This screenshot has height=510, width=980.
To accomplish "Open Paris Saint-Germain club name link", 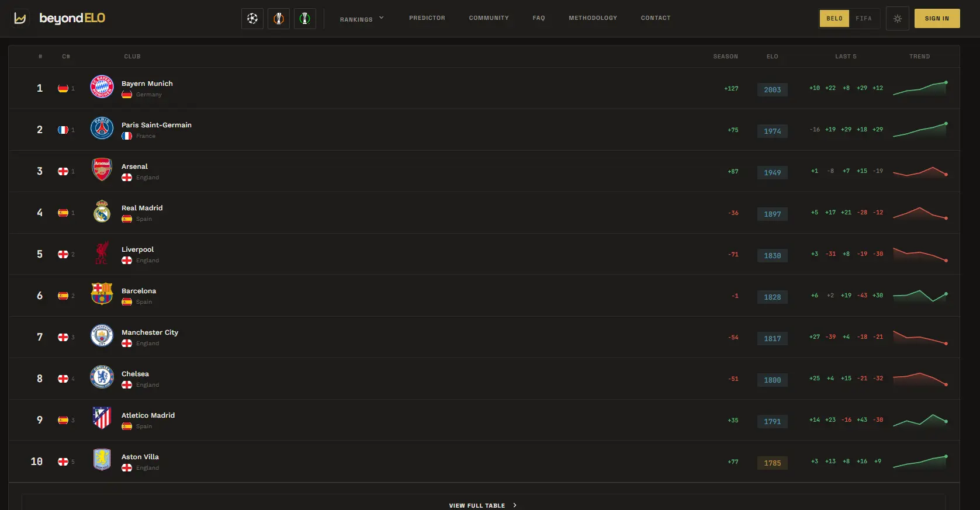I will click(x=157, y=125).
